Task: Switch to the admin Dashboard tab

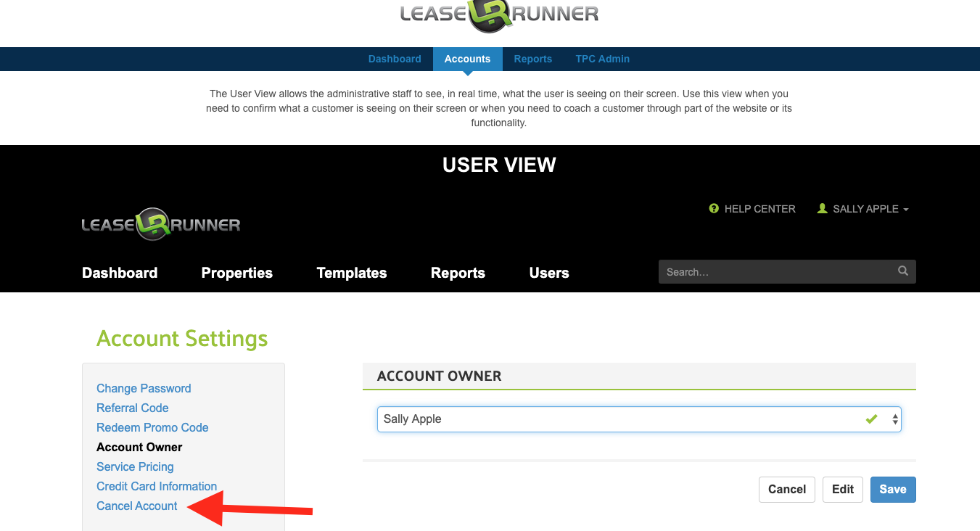Action: (395, 59)
